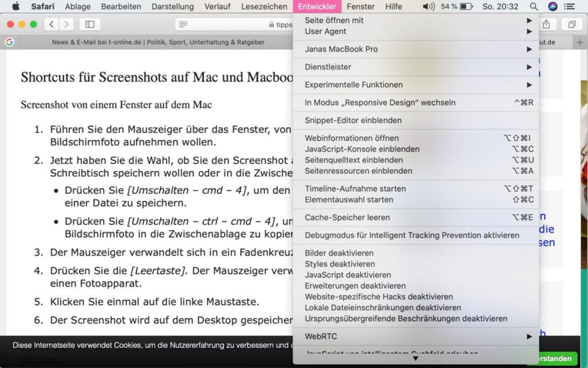Expand the WebRTC submenu
Viewport: 588px width, 368px height.
[416, 336]
